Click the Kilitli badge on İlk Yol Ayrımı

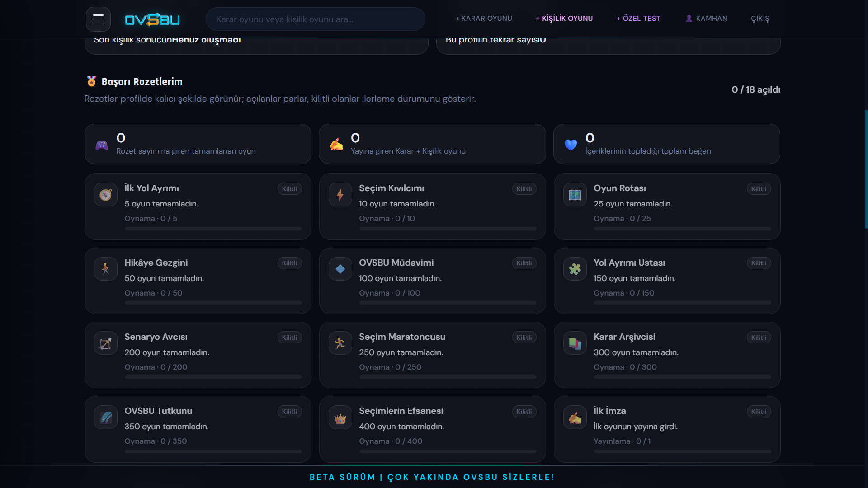coord(290,189)
